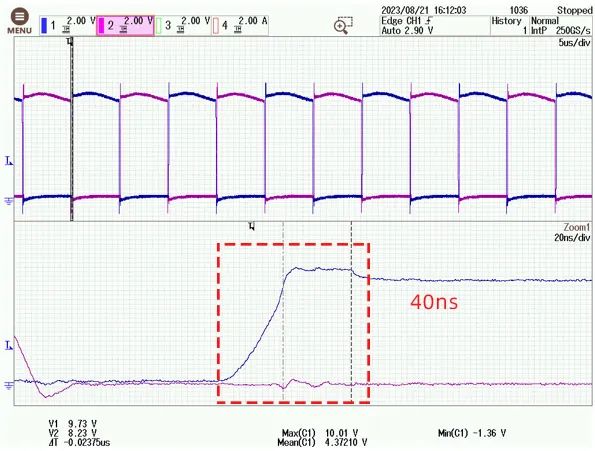Select zoom window trigger position marker
595x451 pixels.
252,226
